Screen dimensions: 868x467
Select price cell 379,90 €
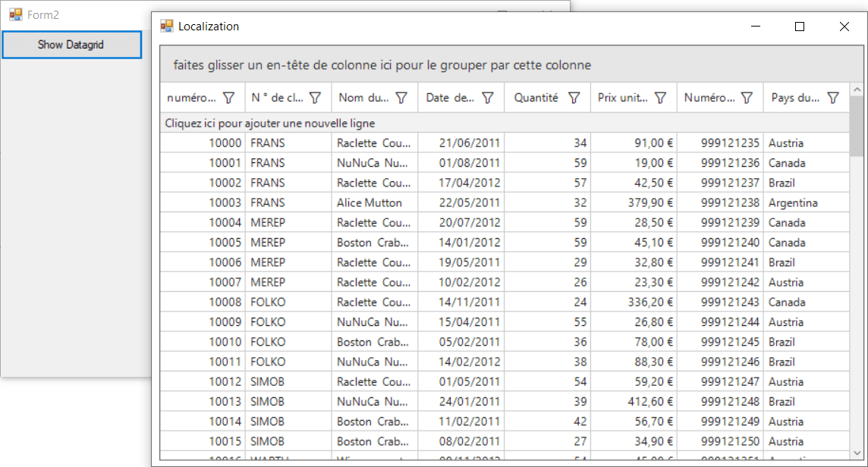pyautogui.click(x=634, y=202)
